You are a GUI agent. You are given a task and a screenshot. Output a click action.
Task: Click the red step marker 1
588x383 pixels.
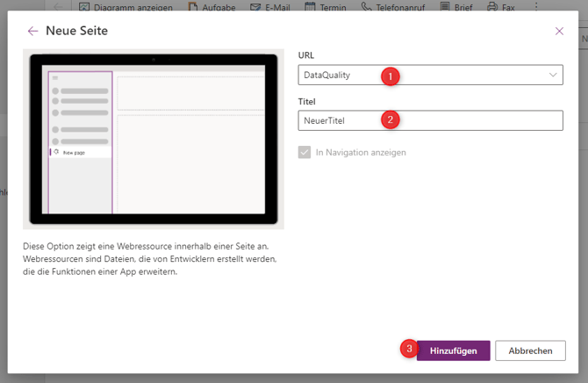click(391, 76)
